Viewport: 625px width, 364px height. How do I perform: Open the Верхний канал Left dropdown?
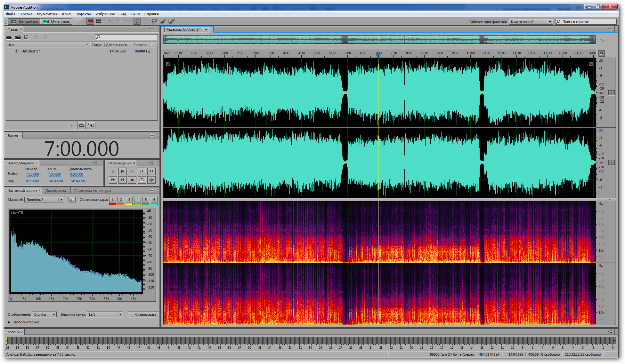pos(105,314)
